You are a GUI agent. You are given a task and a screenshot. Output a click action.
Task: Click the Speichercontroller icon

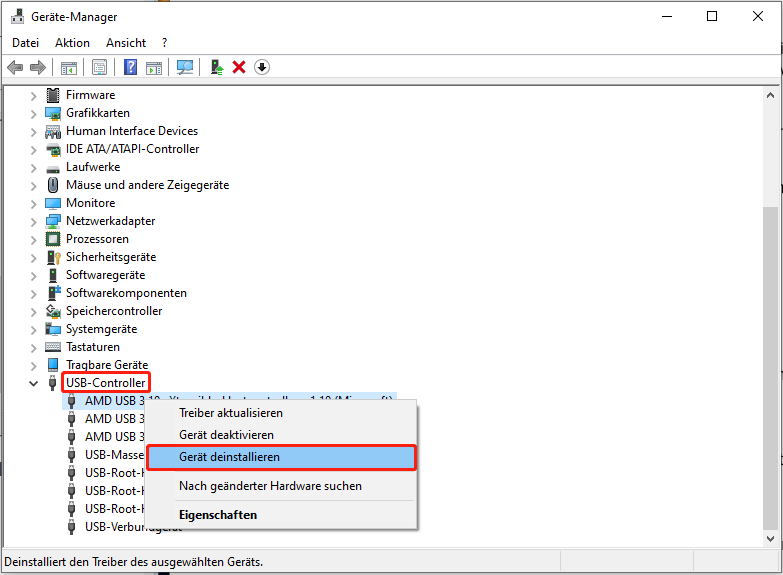53,311
